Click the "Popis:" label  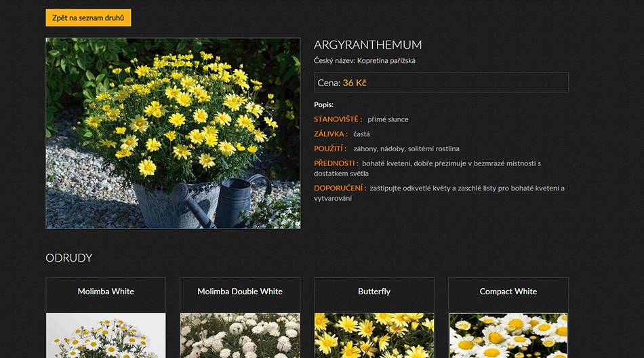click(x=323, y=105)
